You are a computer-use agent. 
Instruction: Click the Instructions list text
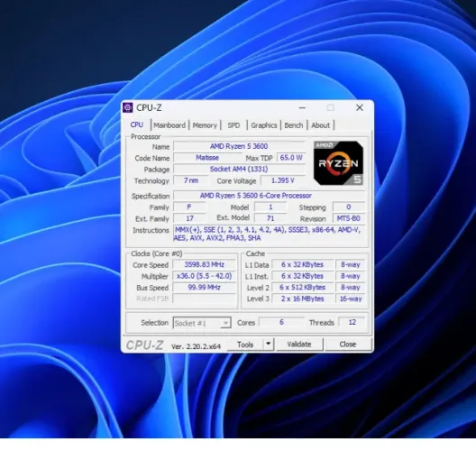coord(269,234)
